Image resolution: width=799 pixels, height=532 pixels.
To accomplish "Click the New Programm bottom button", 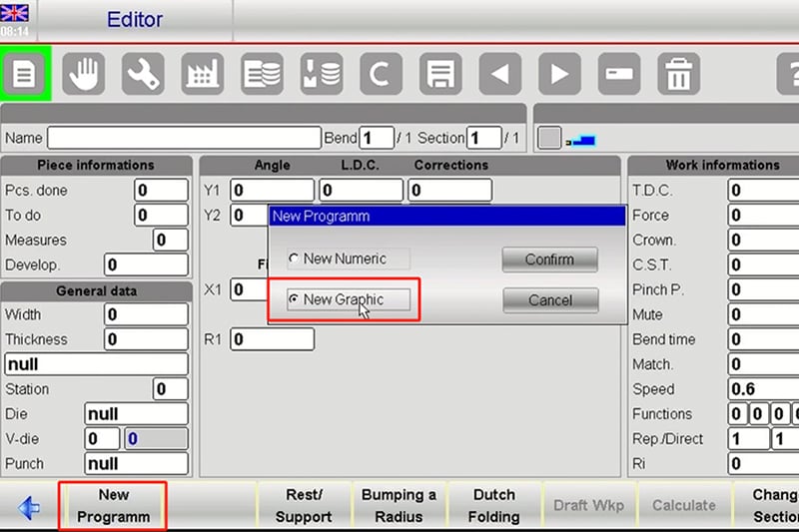I will pos(113,505).
